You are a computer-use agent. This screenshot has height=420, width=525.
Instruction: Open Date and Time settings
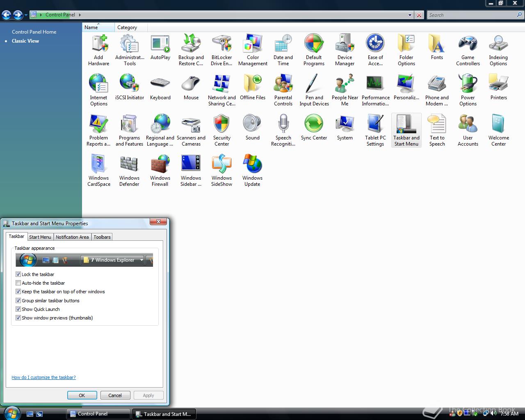click(283, 50)
